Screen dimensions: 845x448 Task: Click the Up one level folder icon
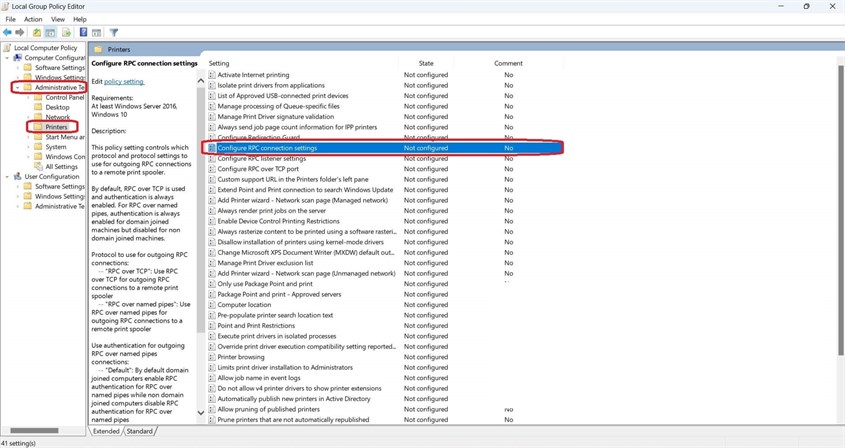click(x=37, y=32)
